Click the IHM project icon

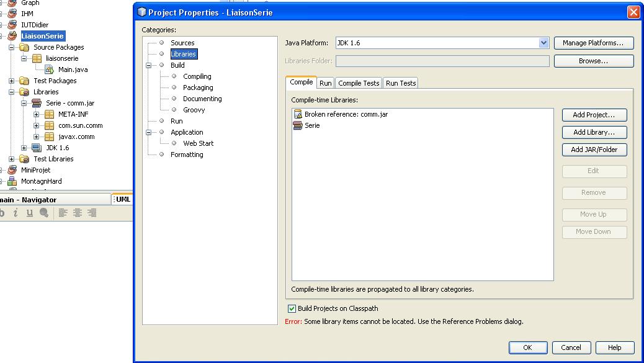click(12, 14)
